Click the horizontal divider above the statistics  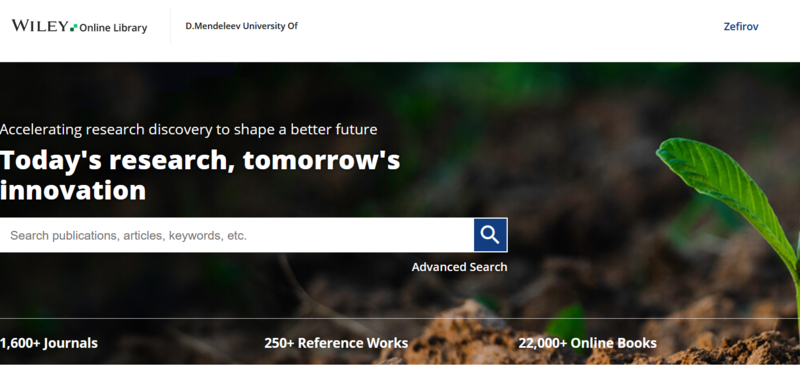[400, 319]
